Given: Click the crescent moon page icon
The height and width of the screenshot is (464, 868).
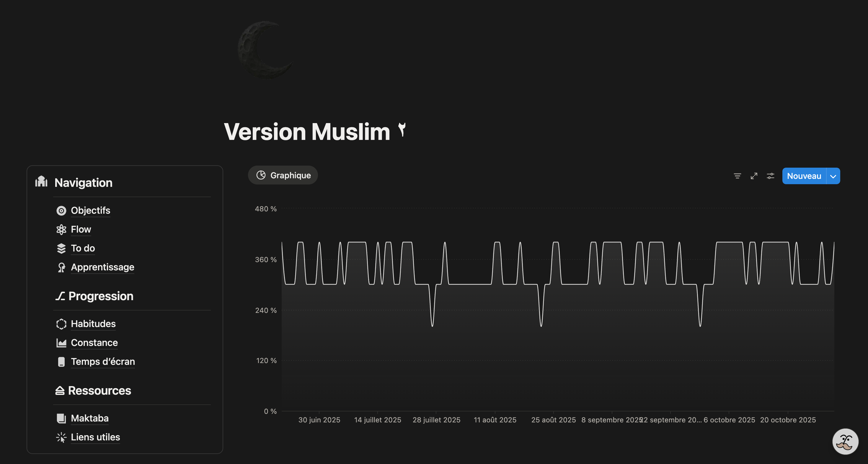Looking at the screenshot, I should click(x=266, y=50).
